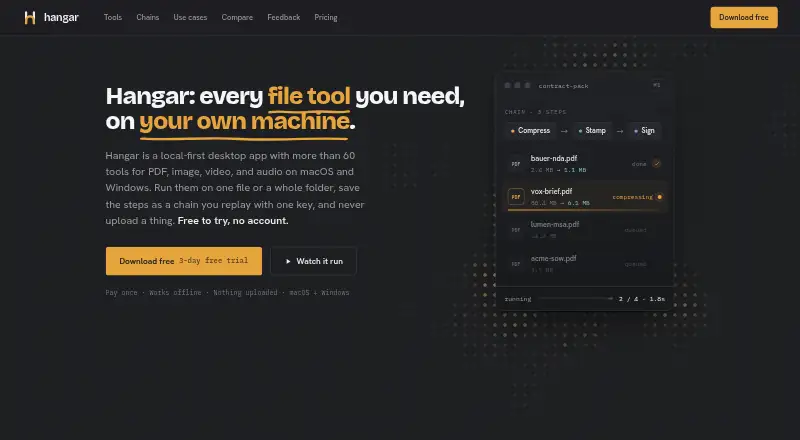The height and width of the screenshot is (440, 800).
Task: Click the PDF icon beside acme-sow.pdf
Action: [x=516, y=264]
